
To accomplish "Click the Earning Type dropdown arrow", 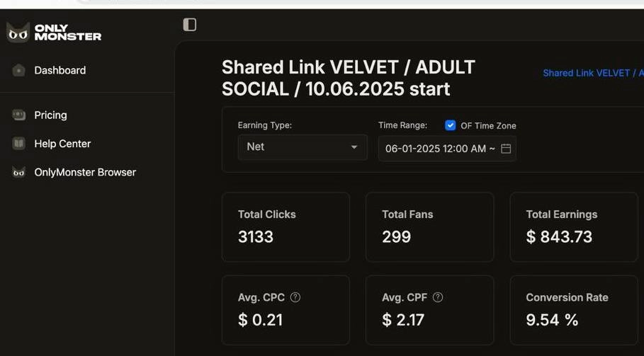I will (x=354, y=147).
